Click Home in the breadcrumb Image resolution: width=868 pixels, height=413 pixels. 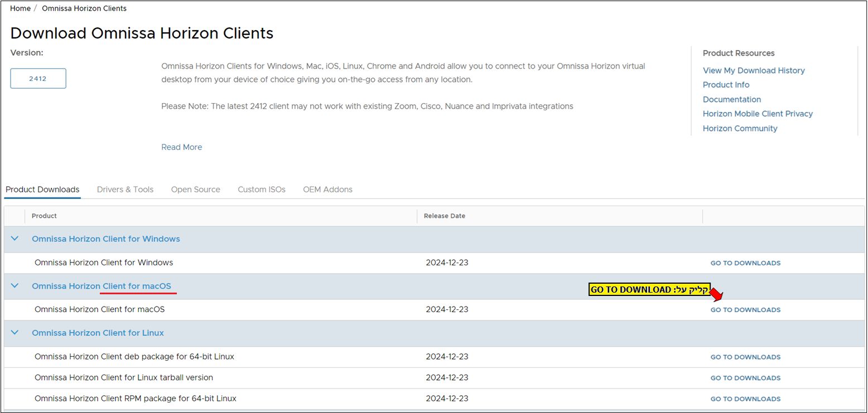tap(20, 8)
